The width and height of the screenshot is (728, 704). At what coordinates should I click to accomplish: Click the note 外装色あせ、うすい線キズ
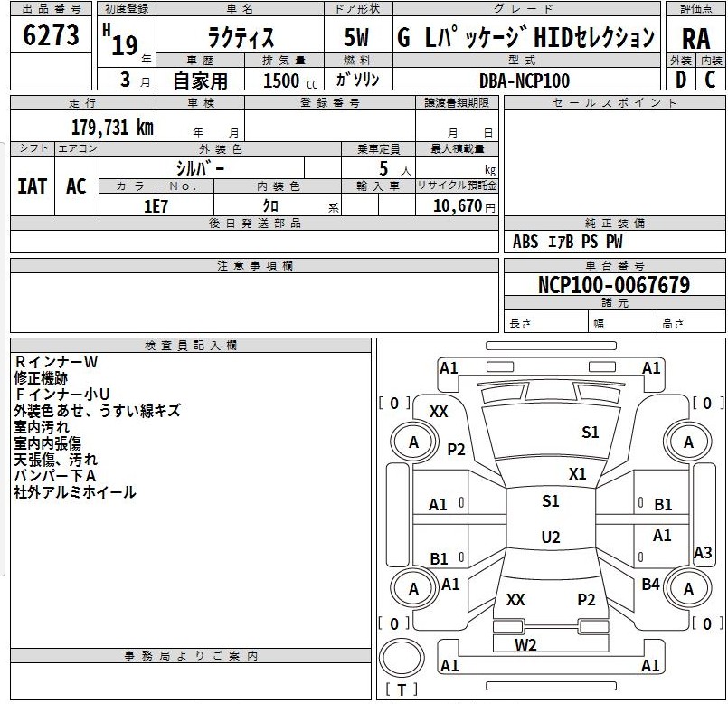(97, 410)
